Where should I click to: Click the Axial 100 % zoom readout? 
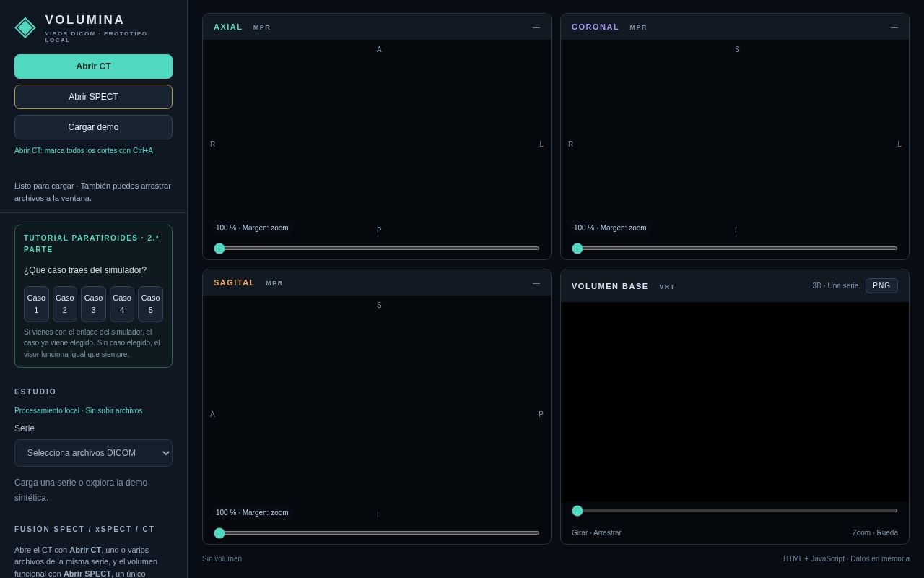coord(252,228)
